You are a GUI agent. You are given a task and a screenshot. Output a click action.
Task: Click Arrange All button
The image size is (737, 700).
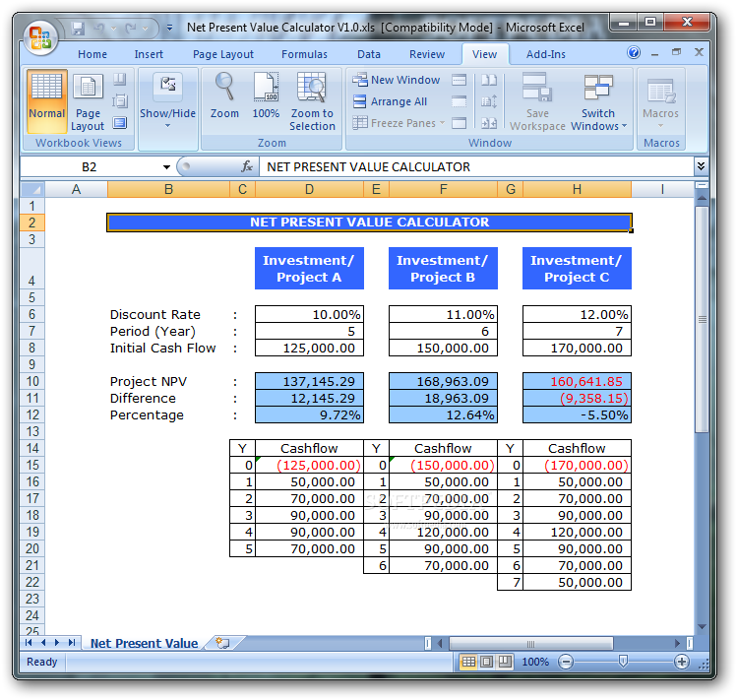(390, 101)
